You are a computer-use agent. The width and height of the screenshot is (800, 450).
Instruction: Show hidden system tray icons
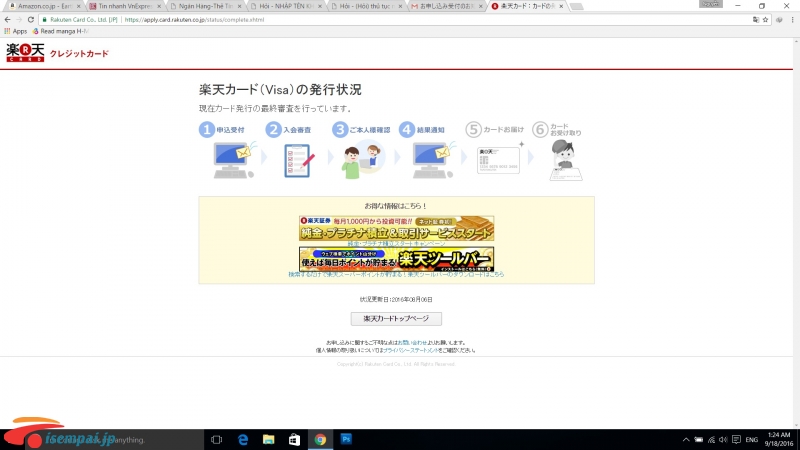coord(686,440)
